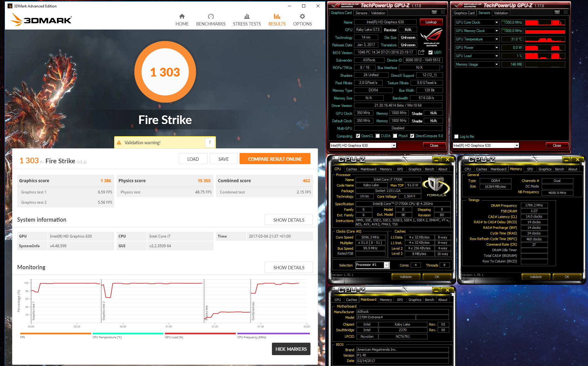This screenshot has width=588, height=366.
Task: Open the validation warning help question mark
Action: click(x=210, y=142)
